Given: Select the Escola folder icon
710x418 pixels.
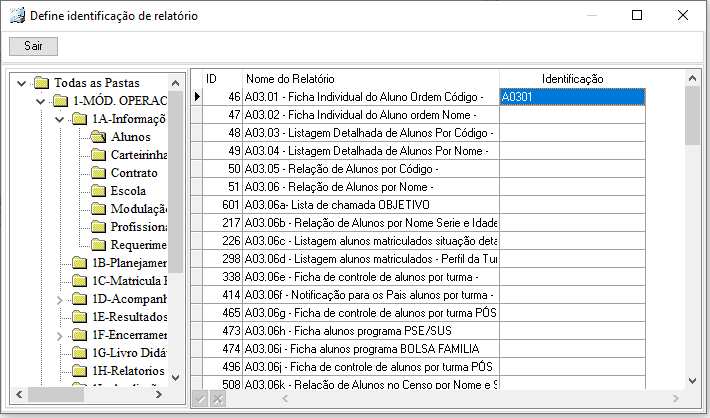Looking at the screenshot, I should click(98, 191).
